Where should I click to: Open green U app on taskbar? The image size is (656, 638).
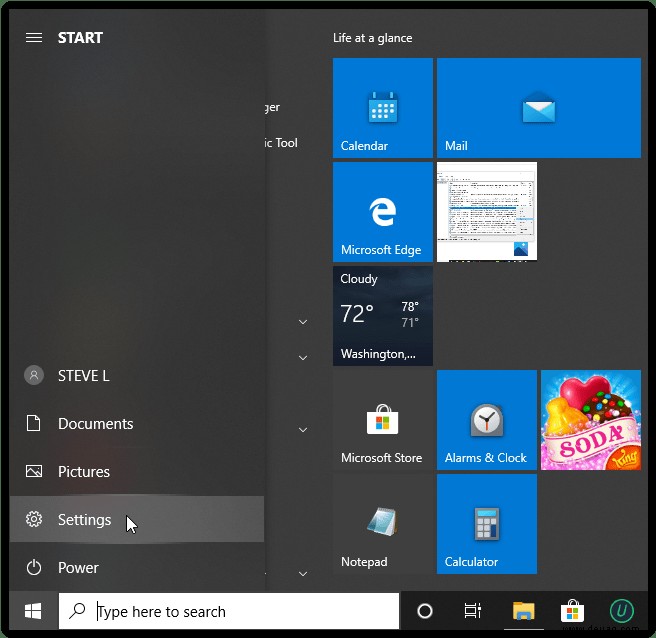[622, 611]
